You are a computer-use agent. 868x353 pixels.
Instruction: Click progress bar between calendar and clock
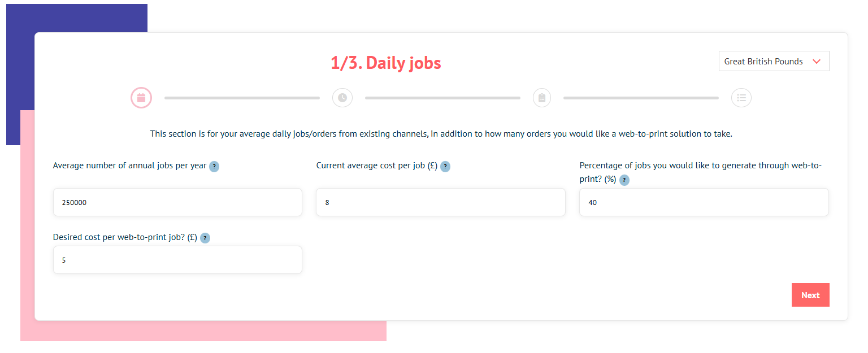pyautogui.click(x=242, y=98)
